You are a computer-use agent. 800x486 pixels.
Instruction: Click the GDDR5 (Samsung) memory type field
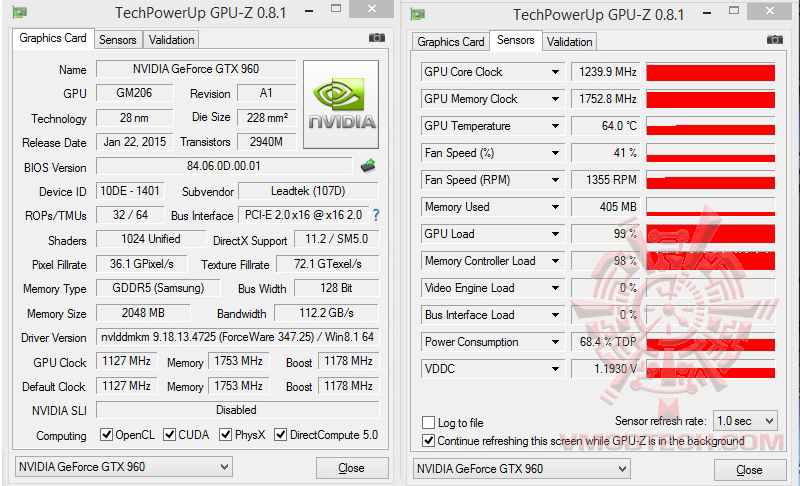(158, 288)
